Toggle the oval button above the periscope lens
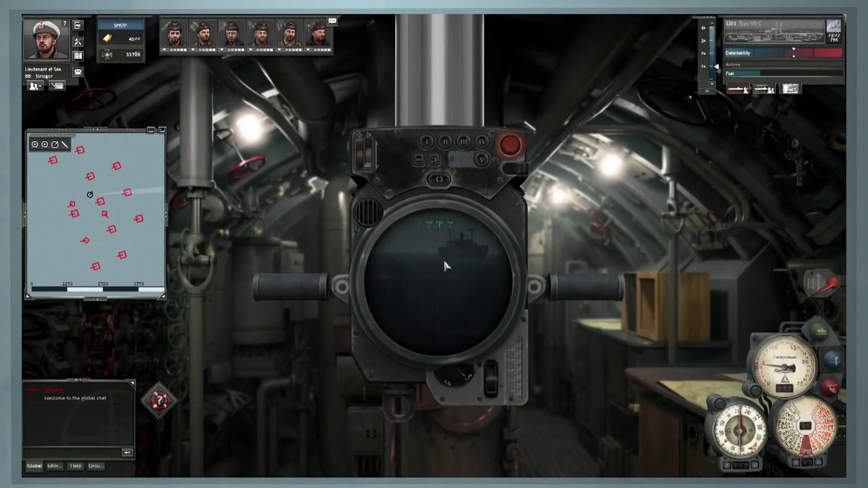 439,180
